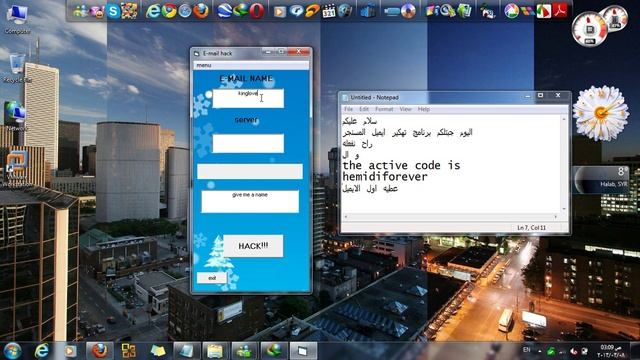Open the menu item in E-mail hack window

click(204, 65)
